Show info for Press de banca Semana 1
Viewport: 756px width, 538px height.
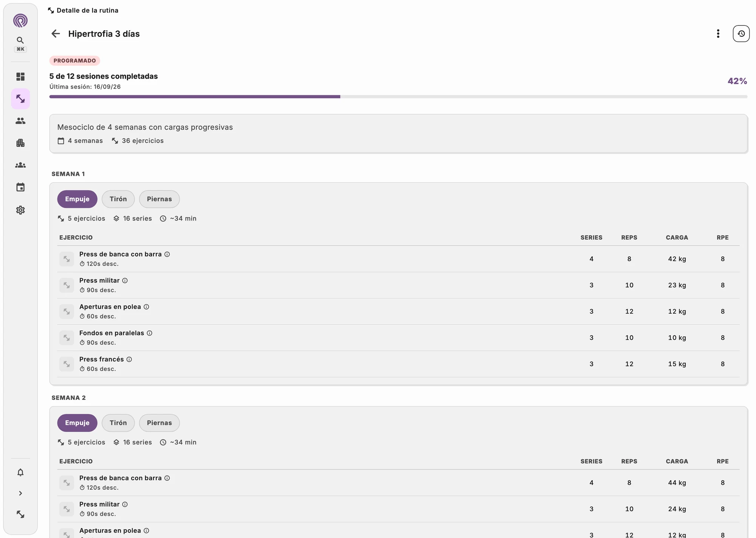[167, 254]
